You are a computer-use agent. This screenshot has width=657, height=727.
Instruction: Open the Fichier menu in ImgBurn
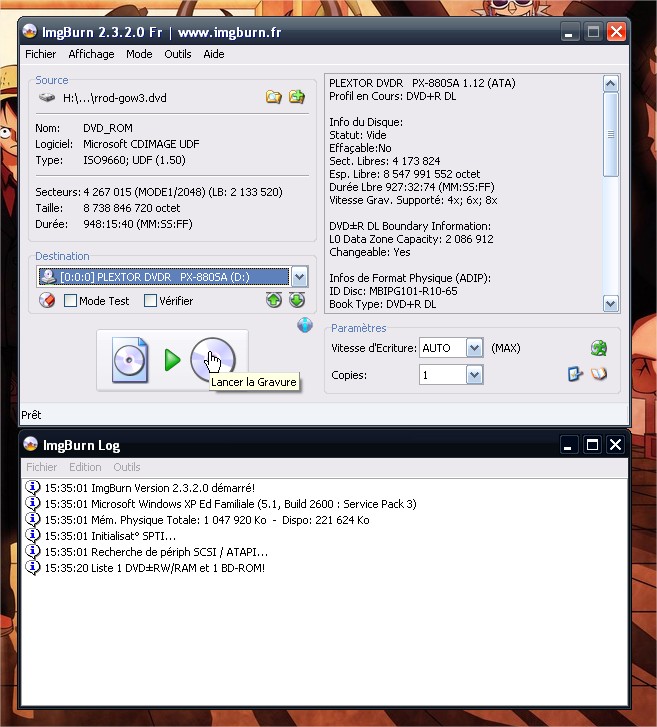click(x=40, y=54)
